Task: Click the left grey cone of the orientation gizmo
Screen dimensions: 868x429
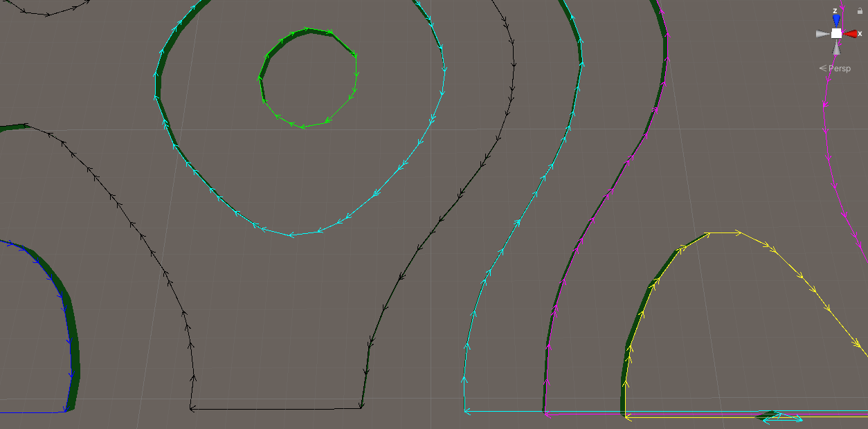Action: pyautogui.click(x=822, y=33)
